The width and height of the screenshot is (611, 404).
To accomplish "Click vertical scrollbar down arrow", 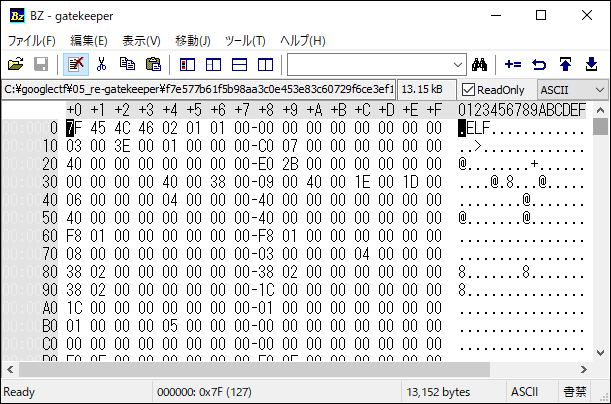I will 600,353.
